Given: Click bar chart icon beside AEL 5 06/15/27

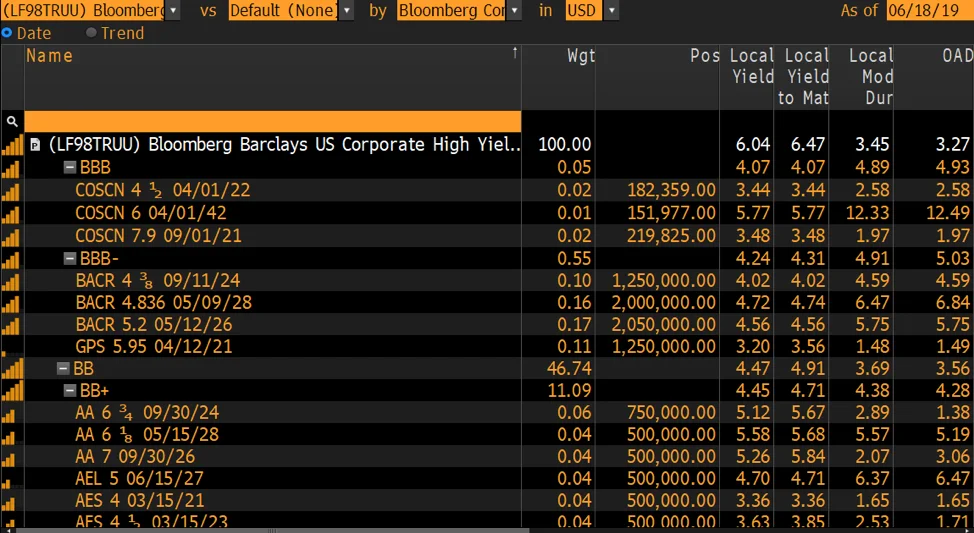Looking at the screenshot, I should pos(12,479).
